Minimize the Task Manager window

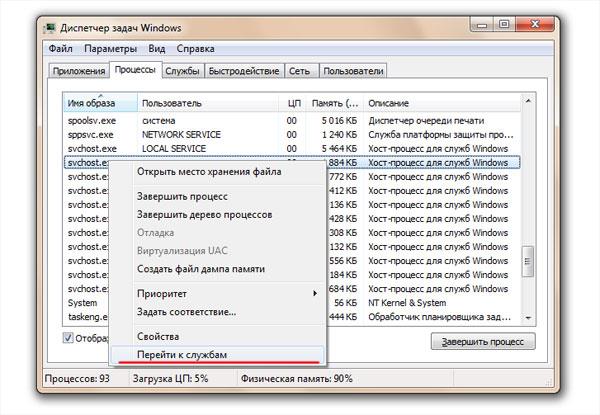(482, 25)
